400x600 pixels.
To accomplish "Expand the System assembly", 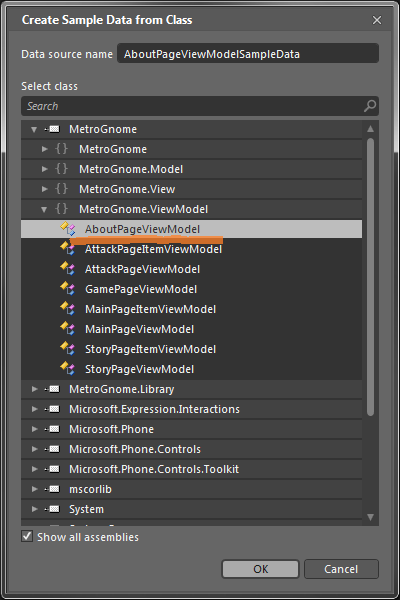I will click(x=34, y=509).
